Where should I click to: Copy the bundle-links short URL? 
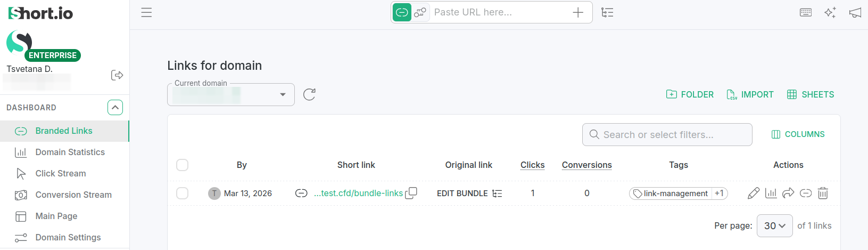click(411, 193)
